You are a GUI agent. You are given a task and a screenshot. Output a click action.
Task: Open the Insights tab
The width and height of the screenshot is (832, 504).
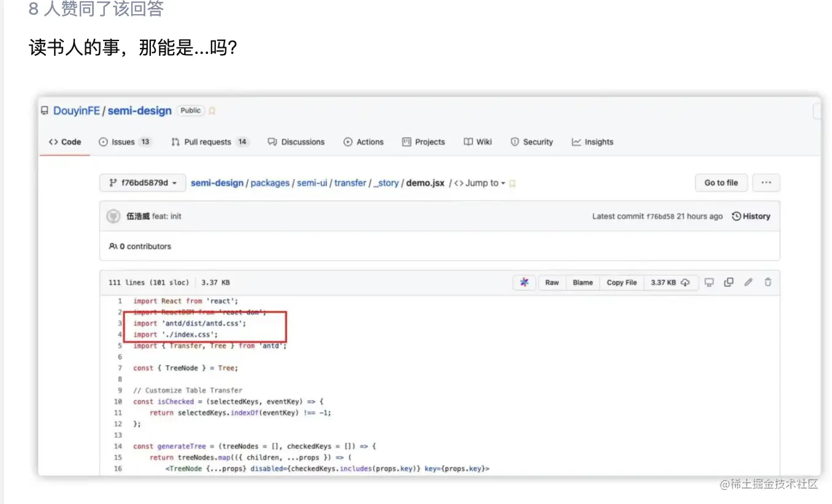(x=593, y=142)
